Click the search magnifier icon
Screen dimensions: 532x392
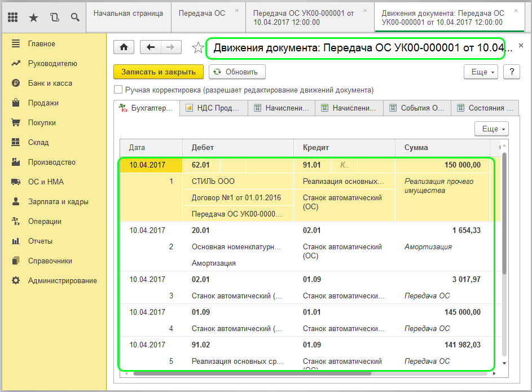pyautogui.click(x=75, y=17)
